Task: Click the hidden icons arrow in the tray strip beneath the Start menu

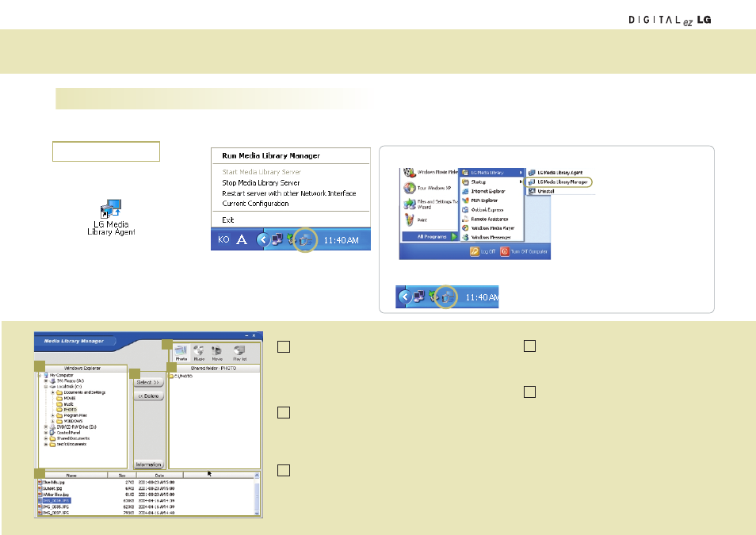Action: 405,296
